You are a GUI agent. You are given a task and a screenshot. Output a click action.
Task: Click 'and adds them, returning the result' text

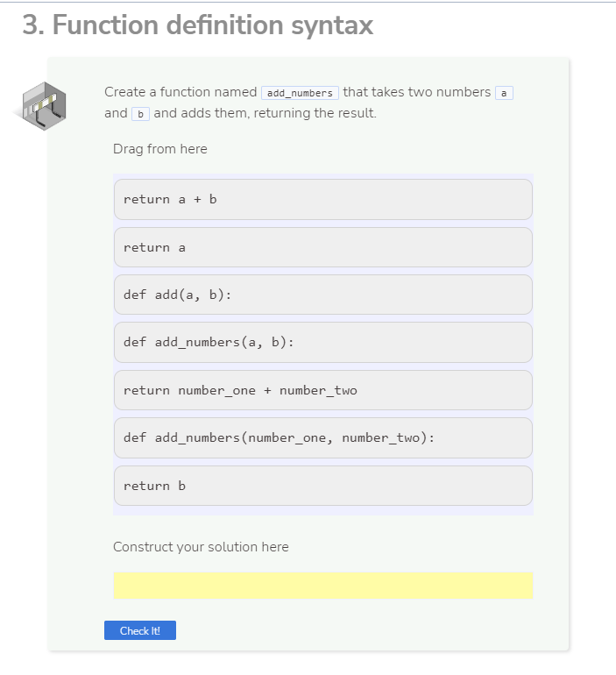click(265, 113)
